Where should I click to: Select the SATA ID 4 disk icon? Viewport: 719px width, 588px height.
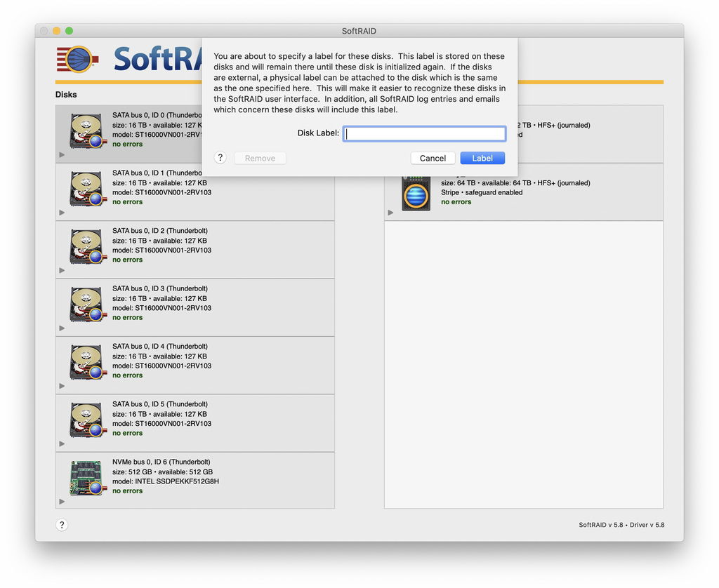86,362
